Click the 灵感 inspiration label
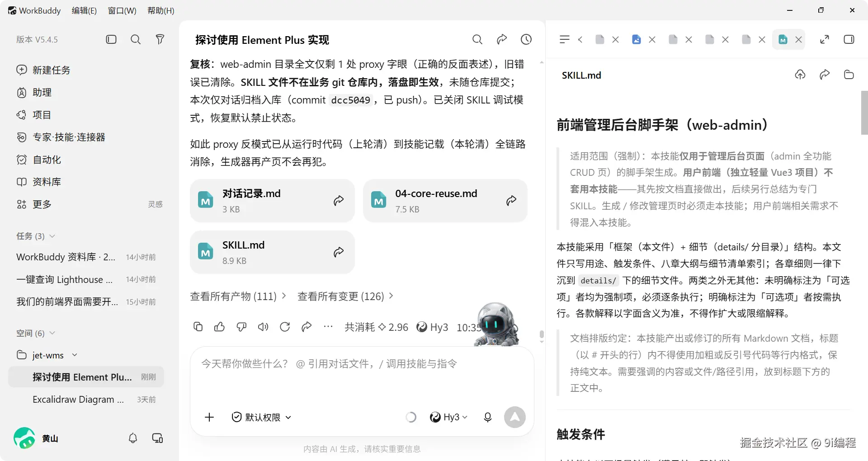 coord(155,204)
